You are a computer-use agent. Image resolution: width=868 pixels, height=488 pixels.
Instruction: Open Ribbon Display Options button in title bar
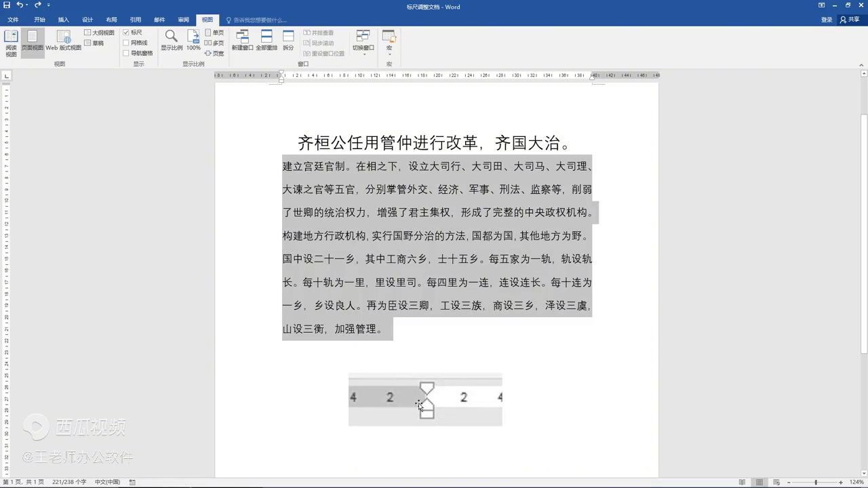[x=821, y=5]
